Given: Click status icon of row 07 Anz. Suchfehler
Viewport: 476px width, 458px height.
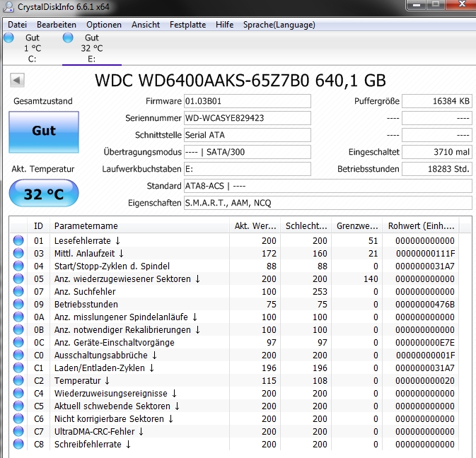Looking at the screenshot, I should [x=18, y=291].
